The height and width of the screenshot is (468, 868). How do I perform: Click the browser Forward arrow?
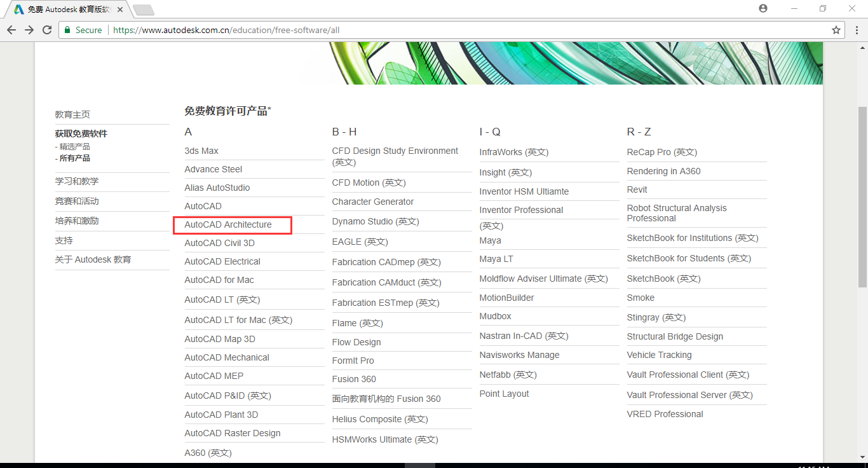29,30
